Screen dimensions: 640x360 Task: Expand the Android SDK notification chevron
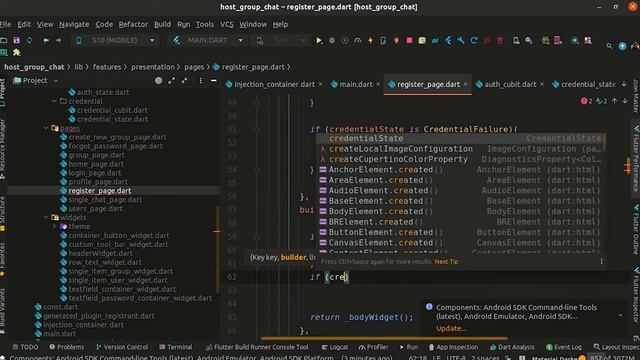620,315
